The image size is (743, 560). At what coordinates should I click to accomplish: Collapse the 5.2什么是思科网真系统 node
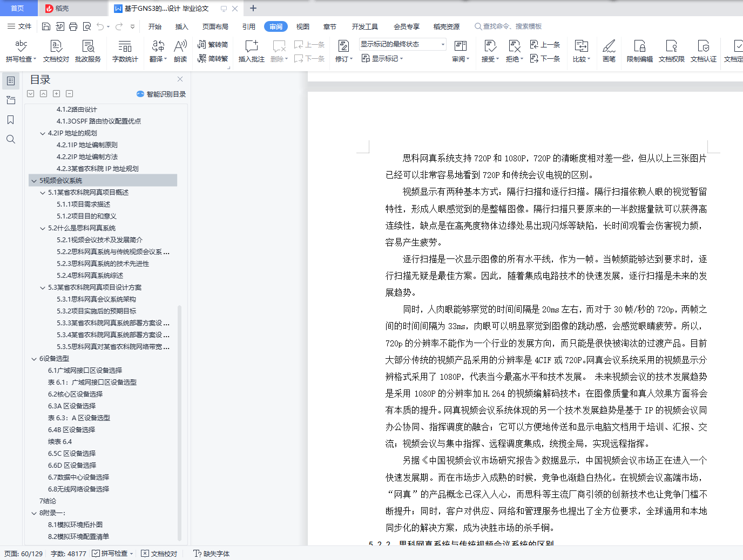point(43,228)
